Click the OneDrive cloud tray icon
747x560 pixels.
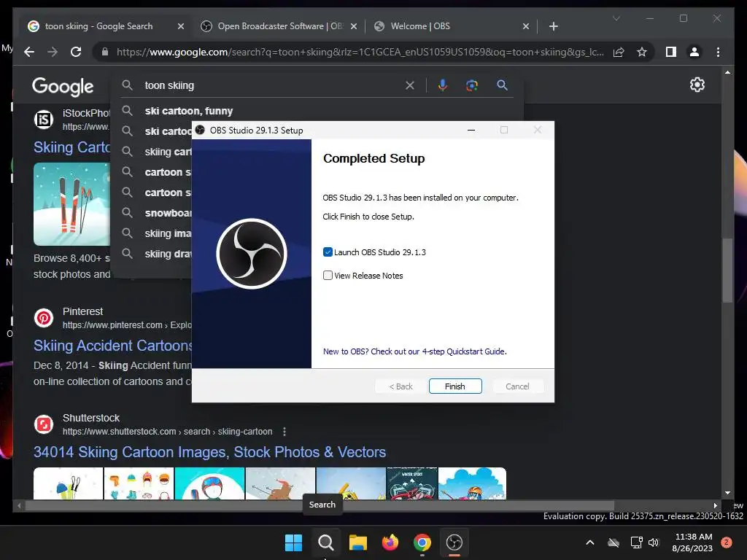(x=614, y=542)
